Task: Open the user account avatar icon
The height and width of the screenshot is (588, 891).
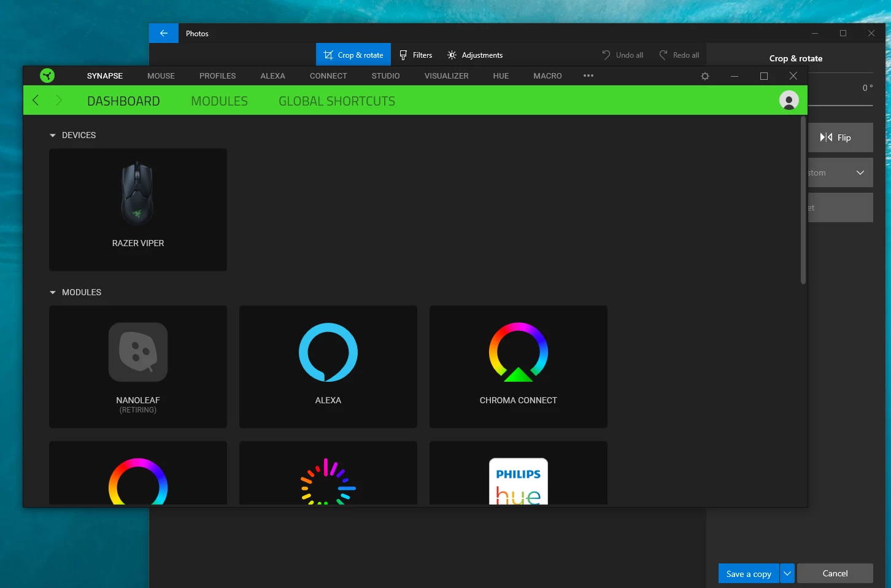Action: 789,100
